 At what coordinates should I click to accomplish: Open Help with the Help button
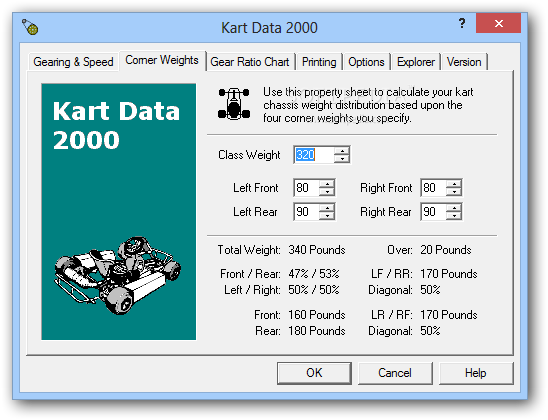point(476,373)
